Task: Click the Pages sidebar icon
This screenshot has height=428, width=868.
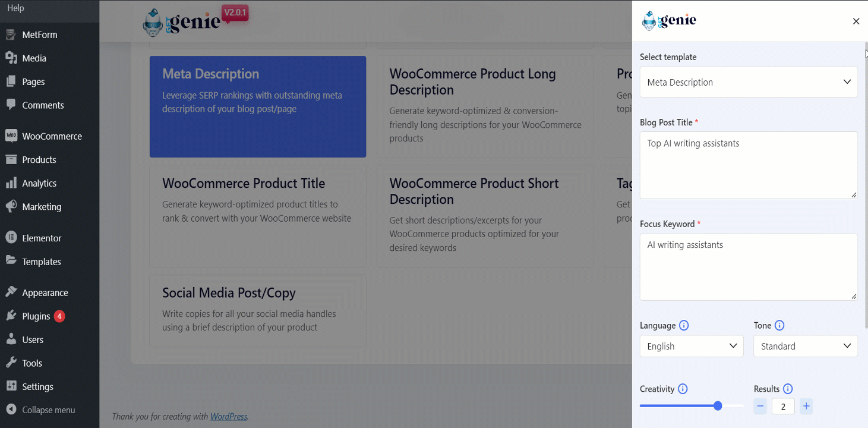Action: click(11, 81)
